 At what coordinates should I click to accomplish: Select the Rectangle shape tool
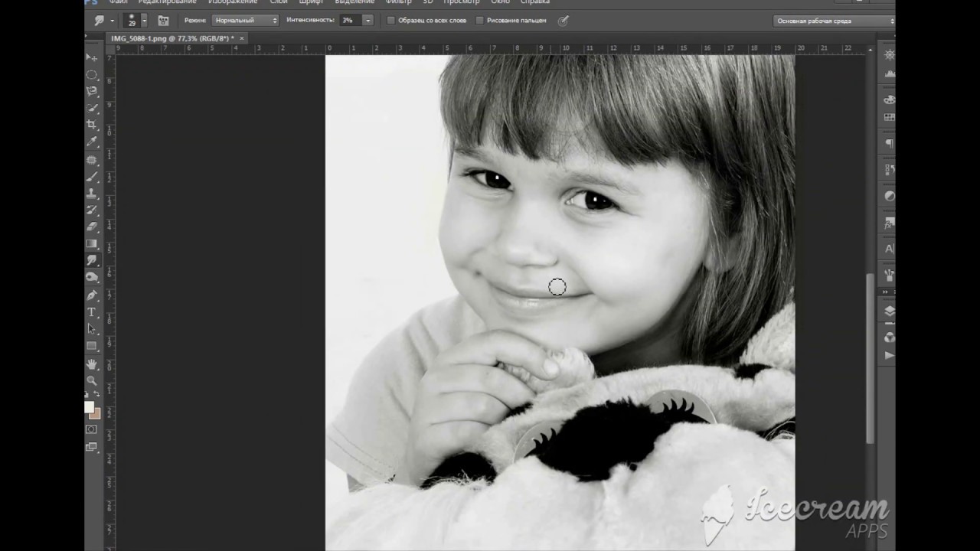[x=92, y=346]
